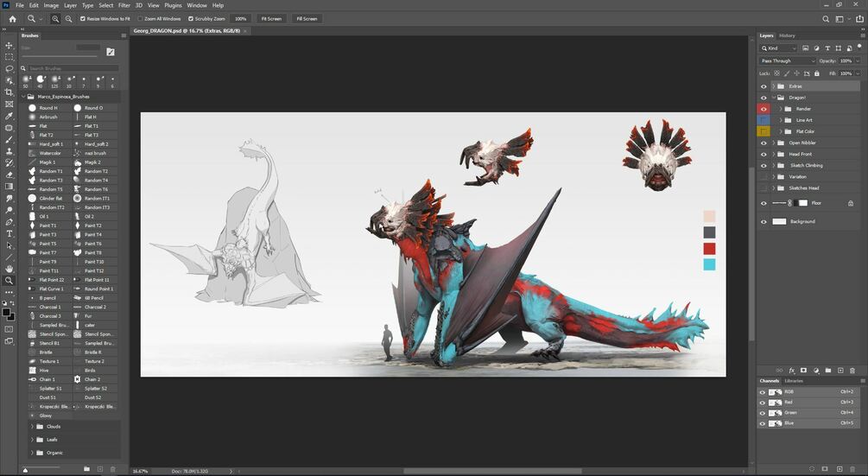Filter layers by type (T) icon

click(x=827, y=48)
